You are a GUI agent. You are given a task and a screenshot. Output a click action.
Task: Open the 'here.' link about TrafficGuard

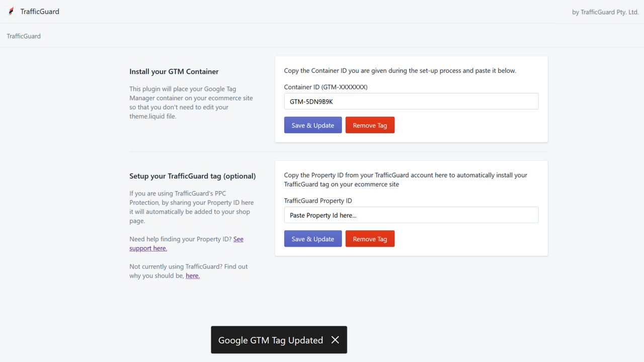coord(193,276)
